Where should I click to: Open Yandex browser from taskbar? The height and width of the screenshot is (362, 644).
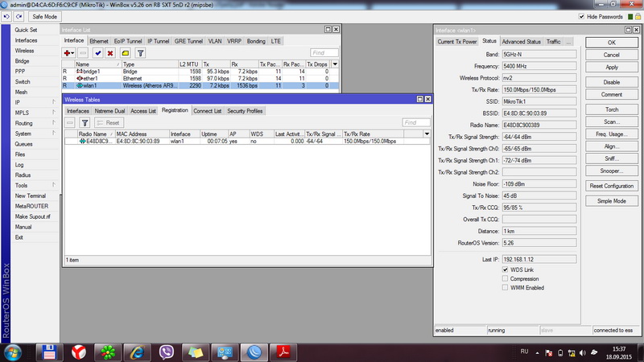tap(78, 352)
